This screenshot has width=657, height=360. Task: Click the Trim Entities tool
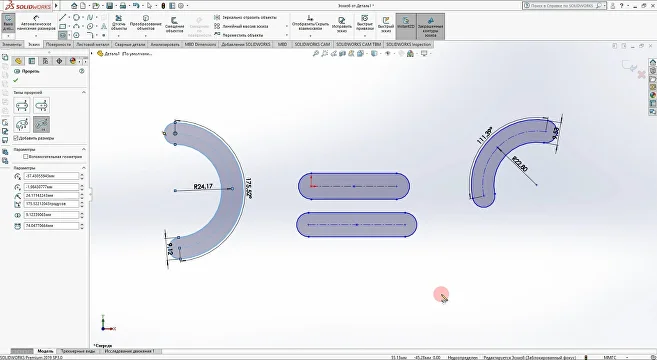click(119, 23)
